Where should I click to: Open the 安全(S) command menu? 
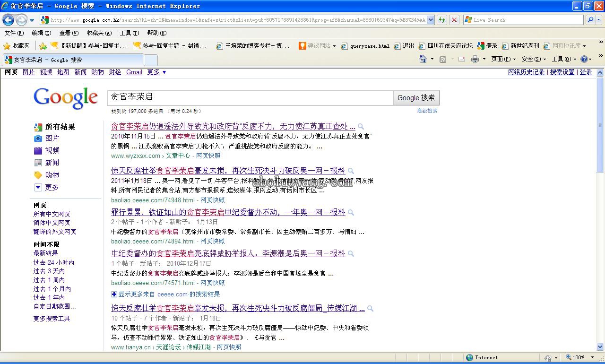[533, 59]
